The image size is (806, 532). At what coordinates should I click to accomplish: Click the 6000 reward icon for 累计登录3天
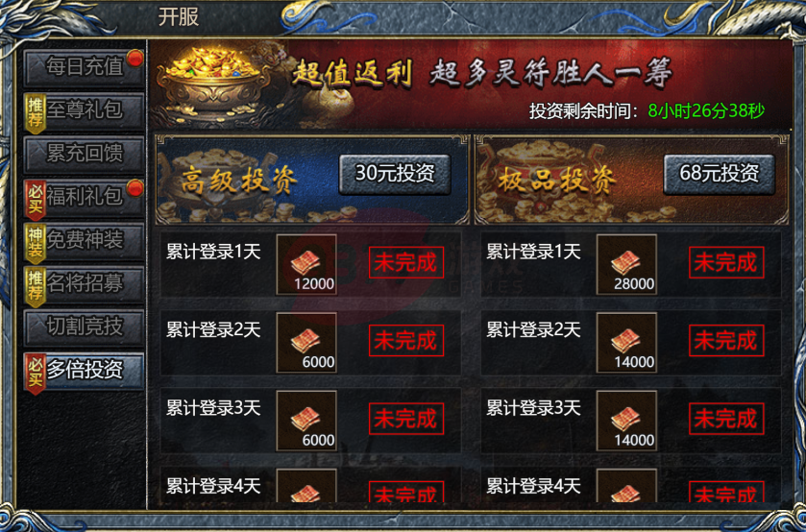pyautogui.click(x=306, y=421)
